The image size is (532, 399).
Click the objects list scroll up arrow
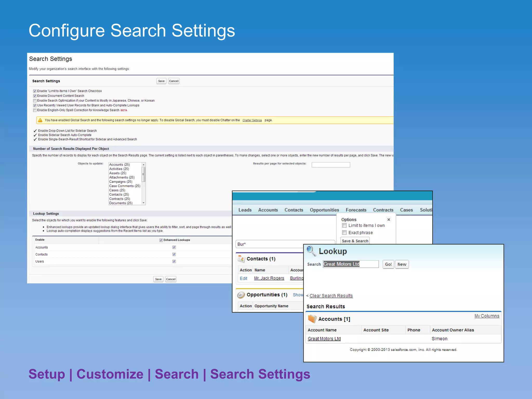coord(143,165)
